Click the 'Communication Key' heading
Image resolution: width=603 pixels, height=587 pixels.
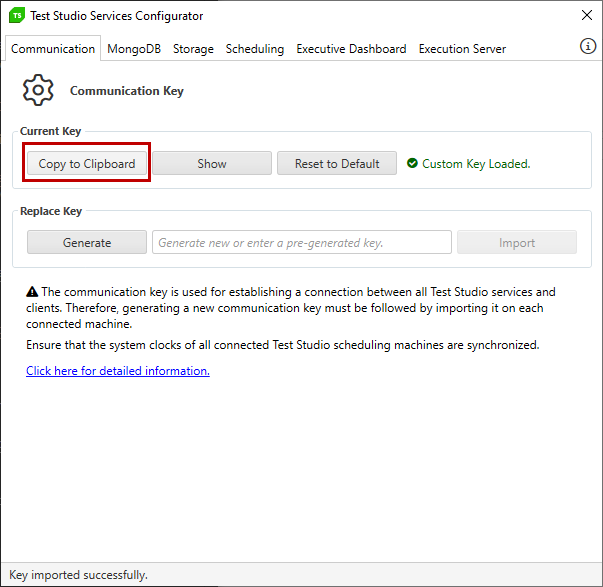127,91
